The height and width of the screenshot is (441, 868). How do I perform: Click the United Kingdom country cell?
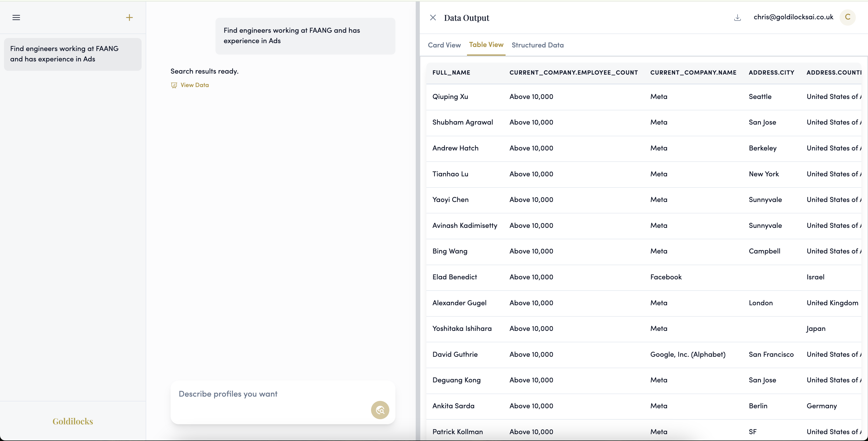pyautogui.click(x=832, y=303)
